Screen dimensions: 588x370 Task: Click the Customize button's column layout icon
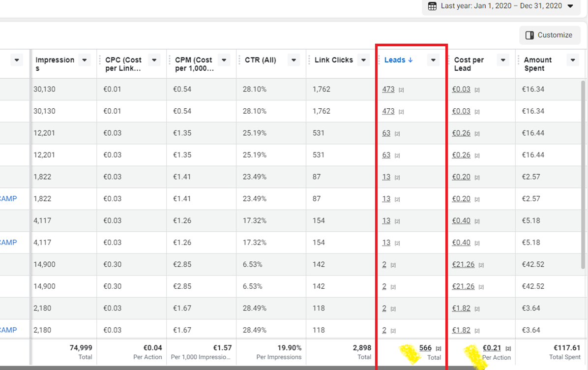coord(529,35)
